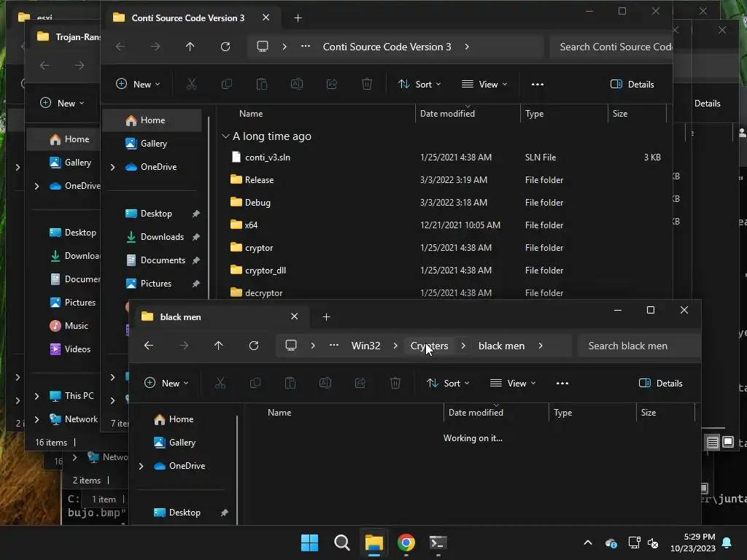Open View menu in black men window
Screen dimensions: 747x560
point(513,384)
